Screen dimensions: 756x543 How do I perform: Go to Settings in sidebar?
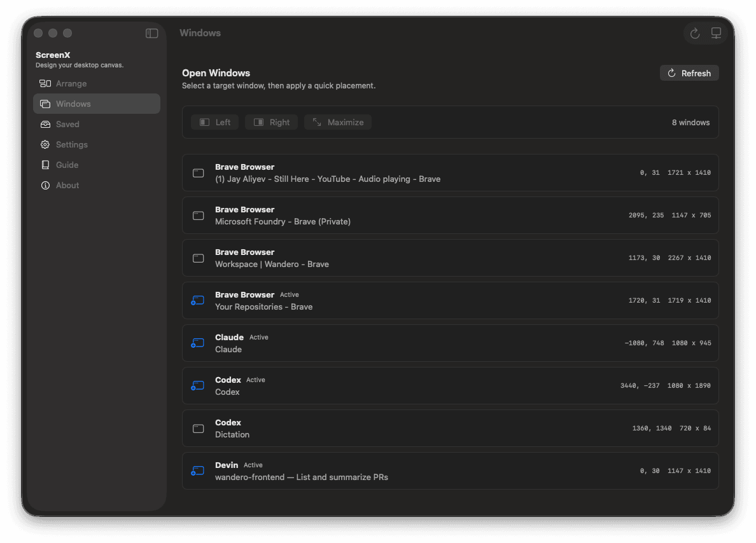(97, 144)
